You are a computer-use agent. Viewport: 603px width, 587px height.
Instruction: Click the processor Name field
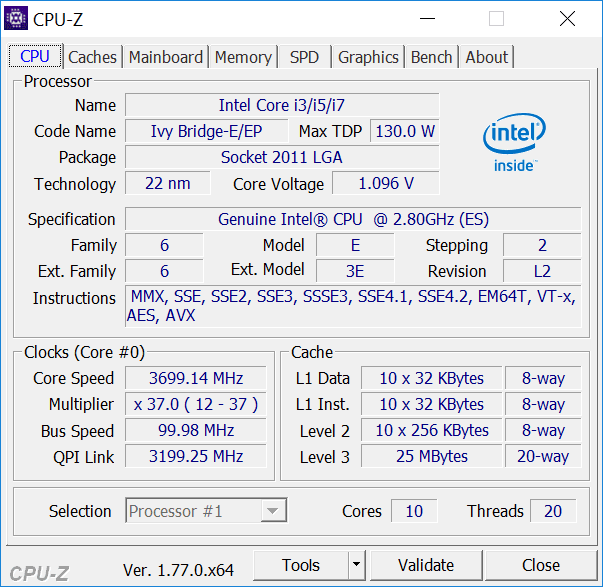point(282,105)
